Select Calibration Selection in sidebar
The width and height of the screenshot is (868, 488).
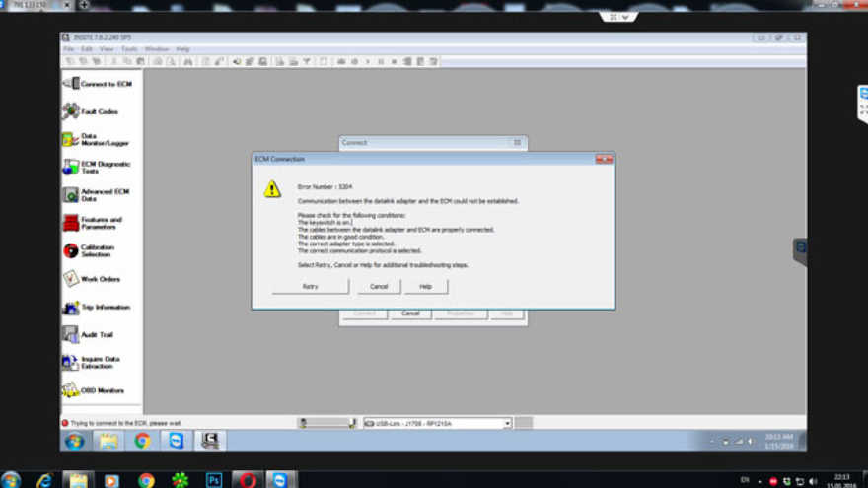pos(99,250)
